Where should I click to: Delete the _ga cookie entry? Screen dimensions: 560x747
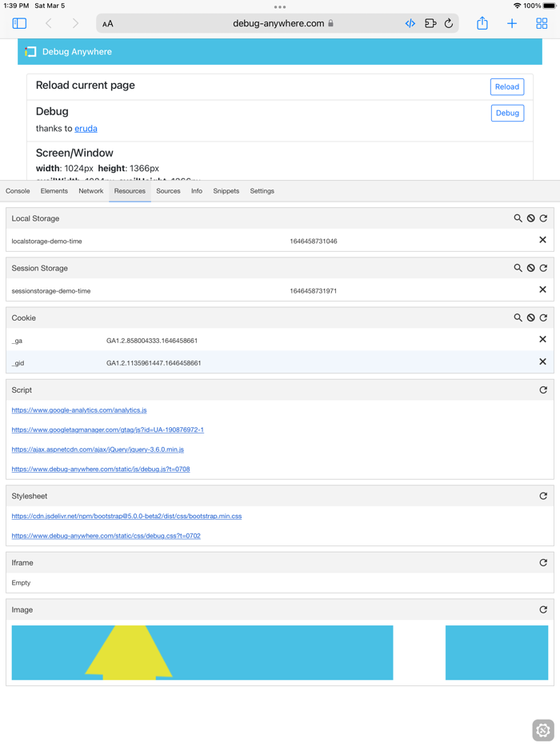click(x=542, y=339)
